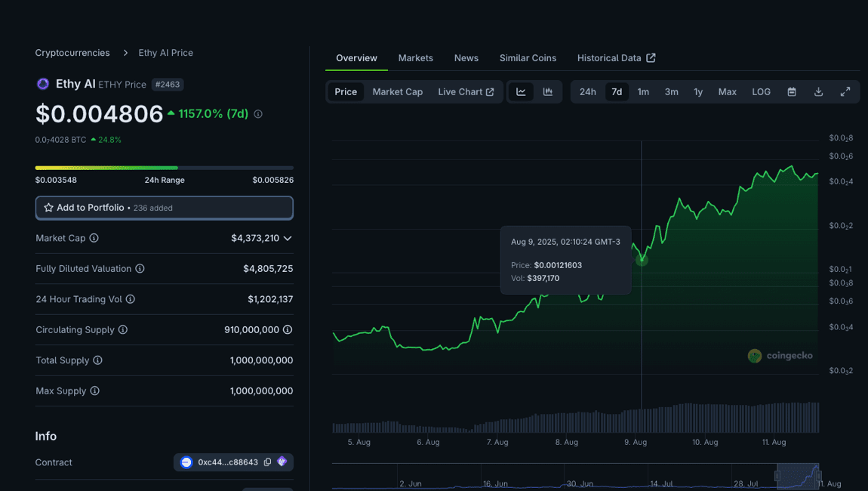This screenshot has height=491, width=868.
Task: Toggle the LOG scale option
Action: [x=761, y=91]
